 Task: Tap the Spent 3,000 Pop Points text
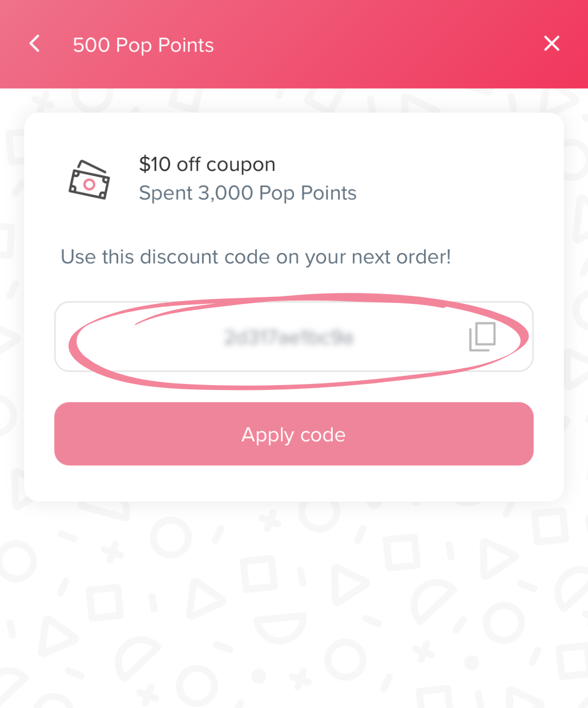pyautogui.click(x=248, y=193)
